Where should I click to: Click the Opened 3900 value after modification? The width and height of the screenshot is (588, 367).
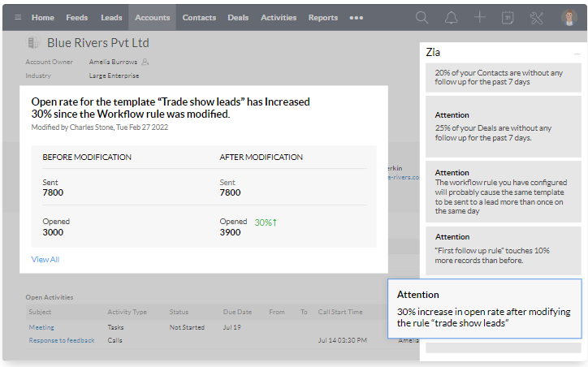click(x=230, y=232)
